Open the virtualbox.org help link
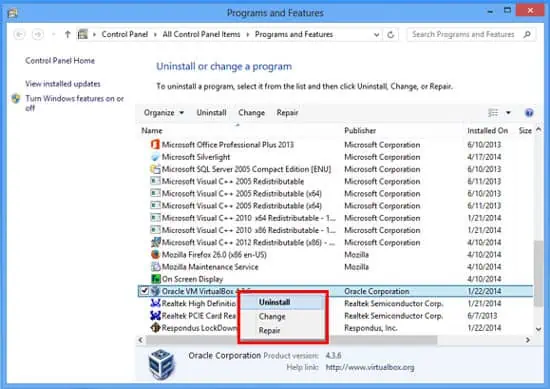The image size is (550, 389). [370, 367]
